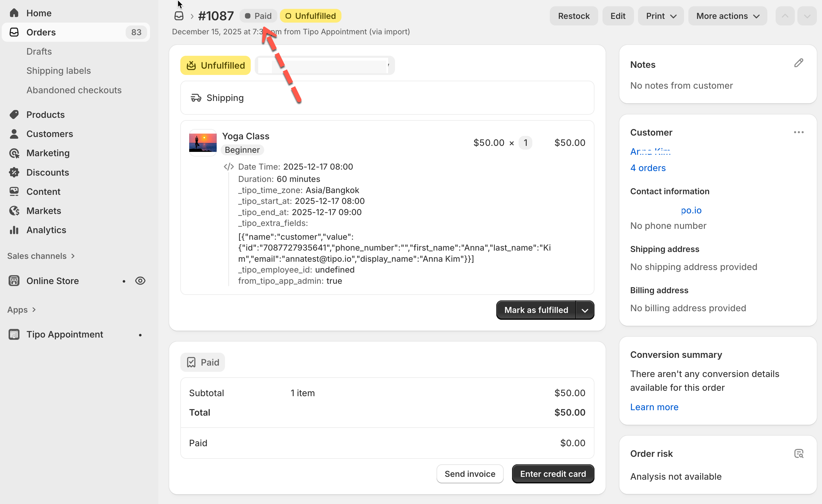Click the Yoga Class product thumbnail

coord(203,143)
